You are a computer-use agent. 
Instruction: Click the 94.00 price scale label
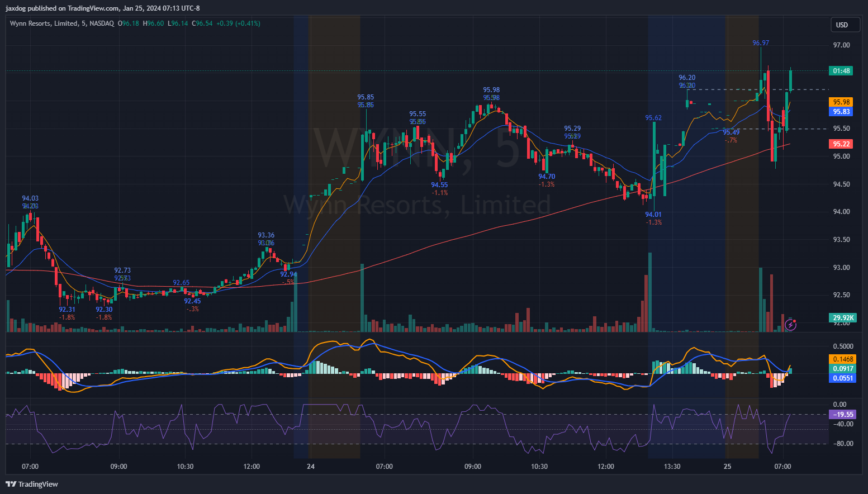841,212
